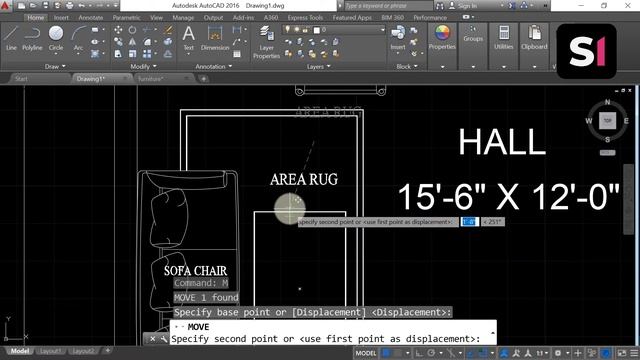
Task: Select the Text annotation tool
Action: [x=188, y=38]
